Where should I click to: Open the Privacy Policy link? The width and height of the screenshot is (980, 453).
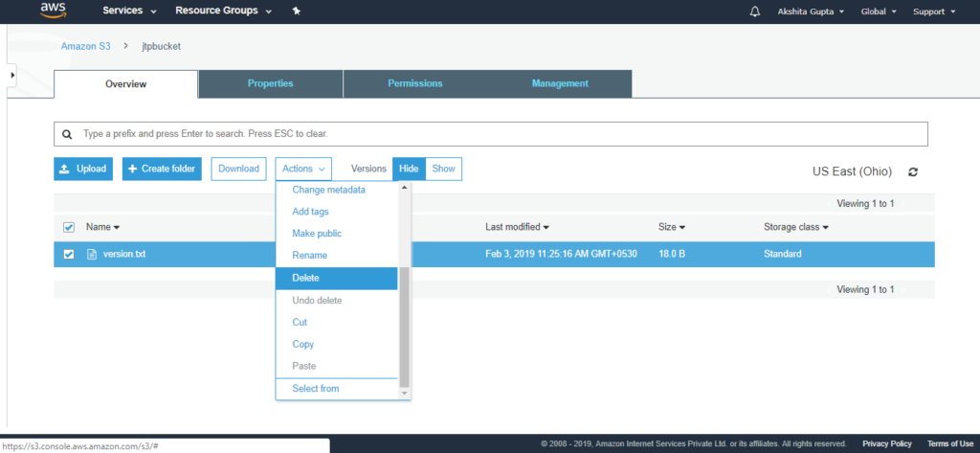(x=887, y=443)
